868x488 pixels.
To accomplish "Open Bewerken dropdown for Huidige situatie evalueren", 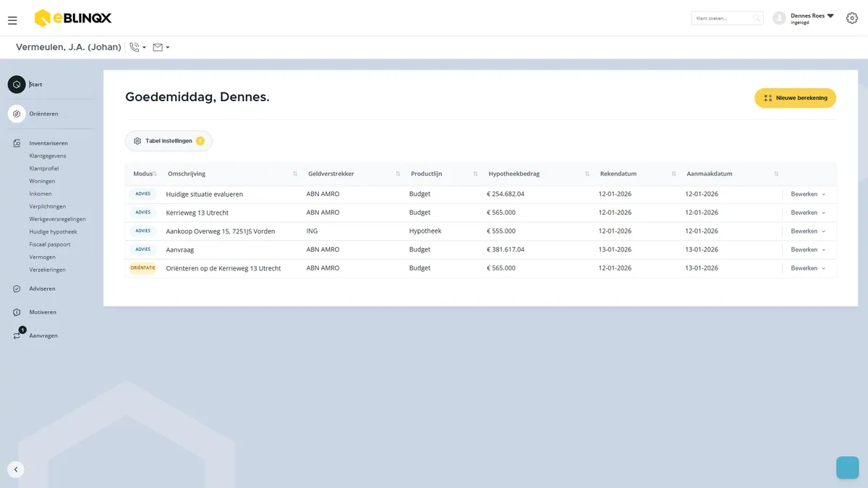I will [x=808, y=194].
